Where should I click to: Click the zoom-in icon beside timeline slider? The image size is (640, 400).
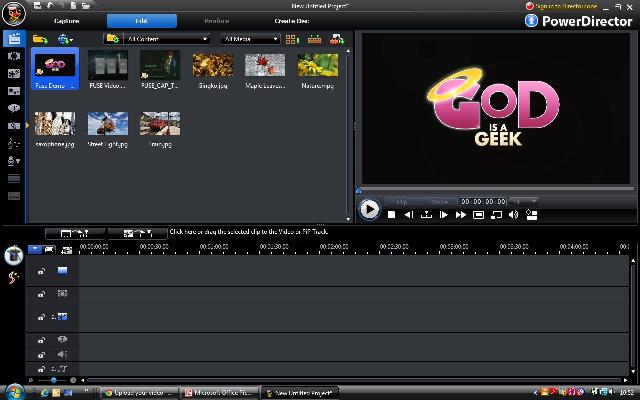tap(73, 380)
